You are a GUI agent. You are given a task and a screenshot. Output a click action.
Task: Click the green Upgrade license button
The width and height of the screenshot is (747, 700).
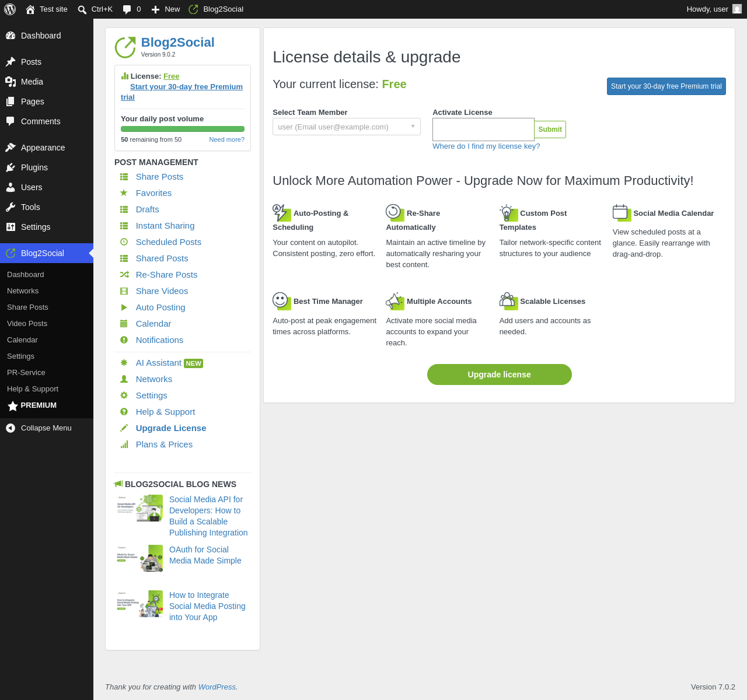tap(500, 374)
